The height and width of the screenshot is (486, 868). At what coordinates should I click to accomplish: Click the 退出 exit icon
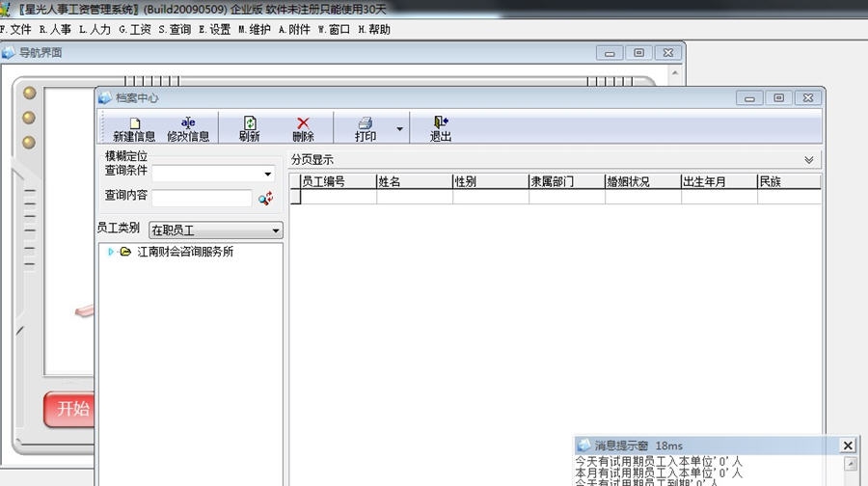coord(441,129)
